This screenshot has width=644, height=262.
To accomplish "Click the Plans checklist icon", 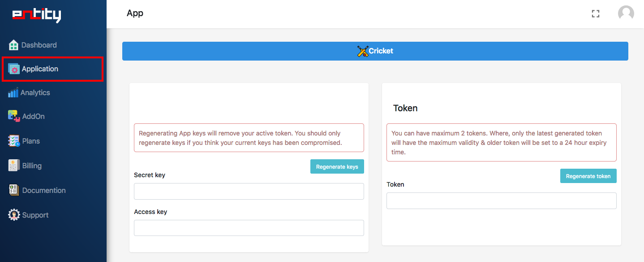I will click(x=14, y=141).
